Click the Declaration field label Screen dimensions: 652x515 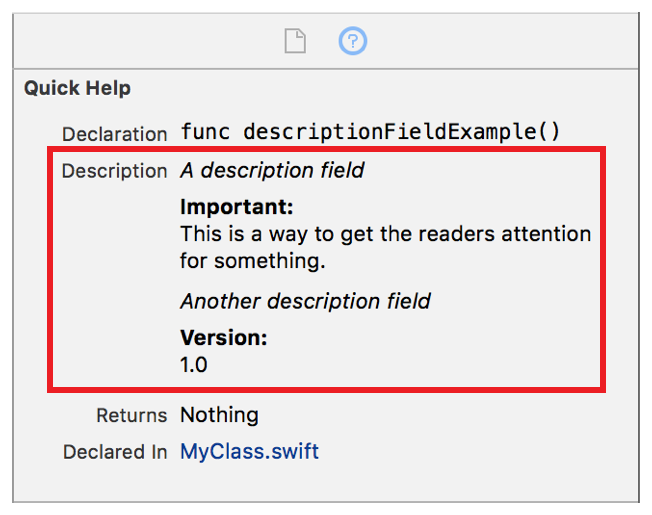click(114, 134)
